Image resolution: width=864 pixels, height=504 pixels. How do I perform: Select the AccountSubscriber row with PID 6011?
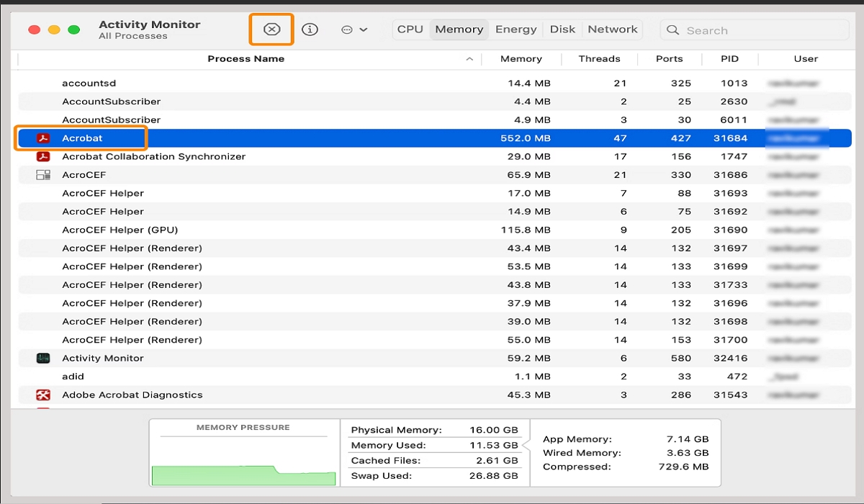point(435,120)
